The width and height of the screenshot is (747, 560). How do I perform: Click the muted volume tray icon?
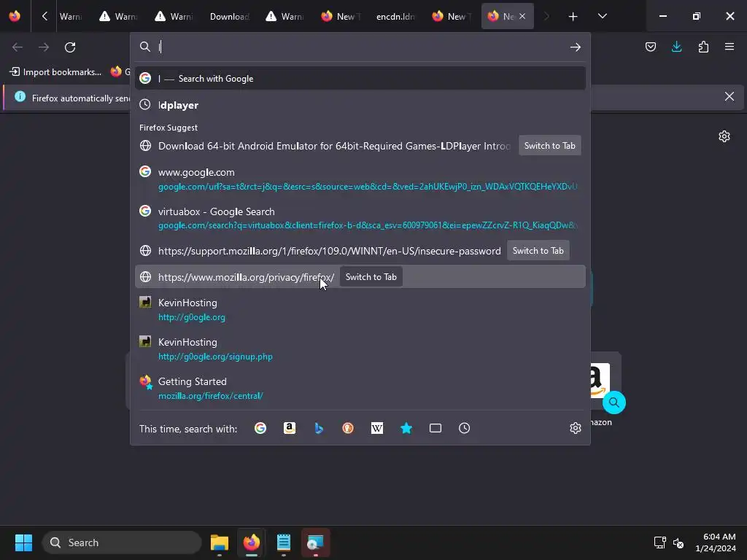[x=678, y=542]
